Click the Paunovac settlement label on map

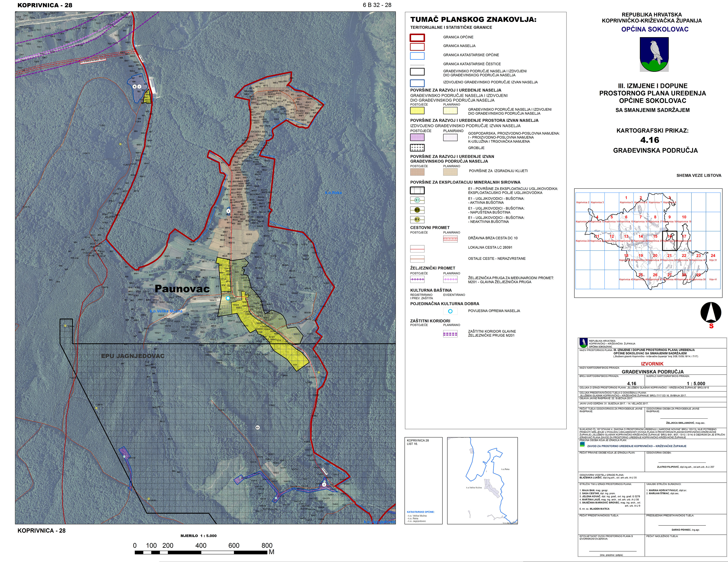click(182, 289)
